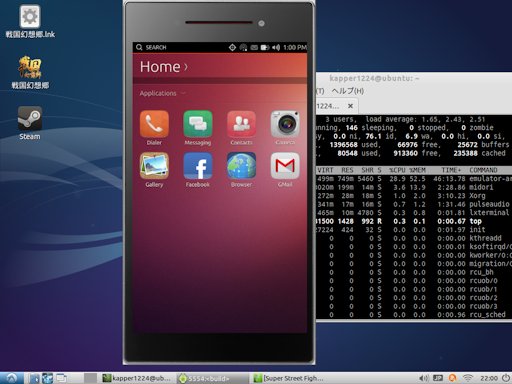Click the lxterminal process row in top
Image resolution: width=512 pixels, height=384 pixels.
point(414,213)
